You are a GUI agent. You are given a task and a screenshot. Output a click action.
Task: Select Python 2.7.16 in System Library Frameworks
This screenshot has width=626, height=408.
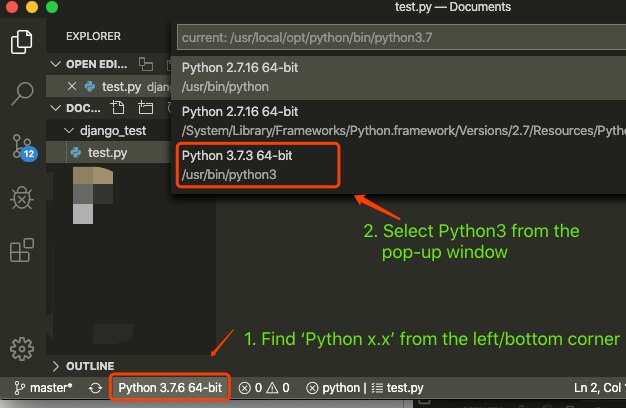coord(398,121)
